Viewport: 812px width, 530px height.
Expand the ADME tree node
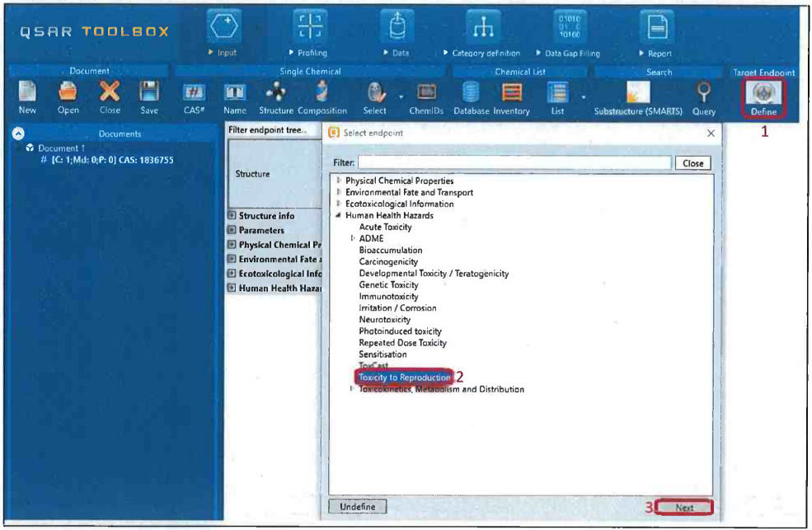[x=352, y=239]
